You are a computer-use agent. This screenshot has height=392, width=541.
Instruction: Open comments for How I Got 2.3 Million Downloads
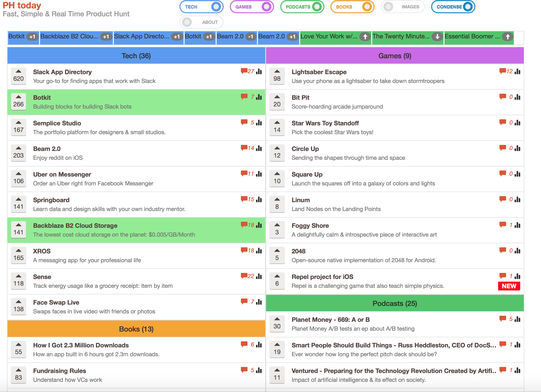247,344
